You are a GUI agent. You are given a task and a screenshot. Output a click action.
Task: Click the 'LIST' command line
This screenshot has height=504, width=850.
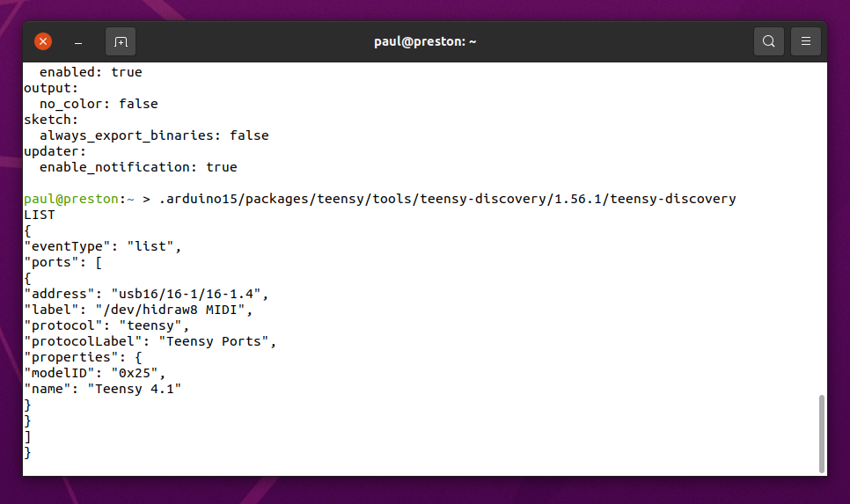click(x=39, y=215)
